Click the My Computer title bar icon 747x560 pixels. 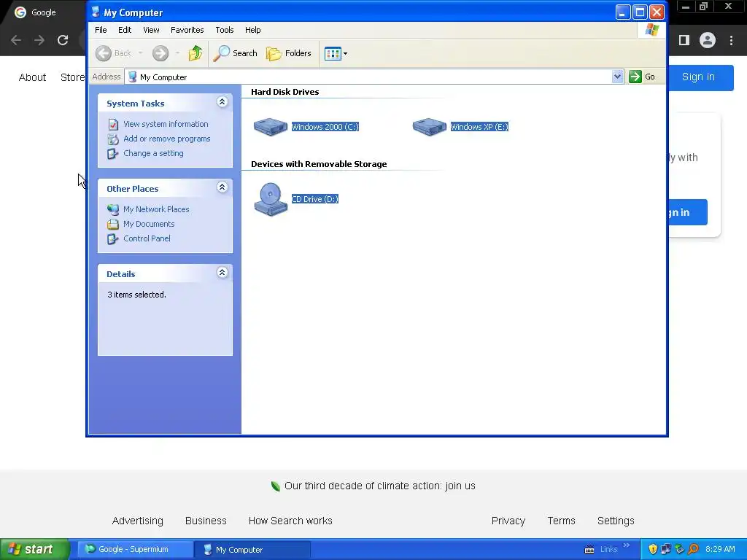pyautogui.click(x=96, y=12)
